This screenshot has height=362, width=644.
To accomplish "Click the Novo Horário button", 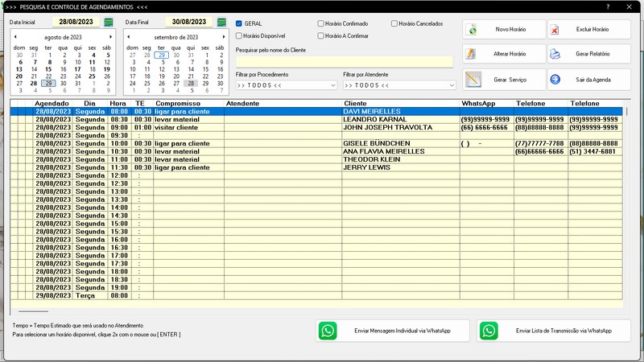I will pos(504,30).
